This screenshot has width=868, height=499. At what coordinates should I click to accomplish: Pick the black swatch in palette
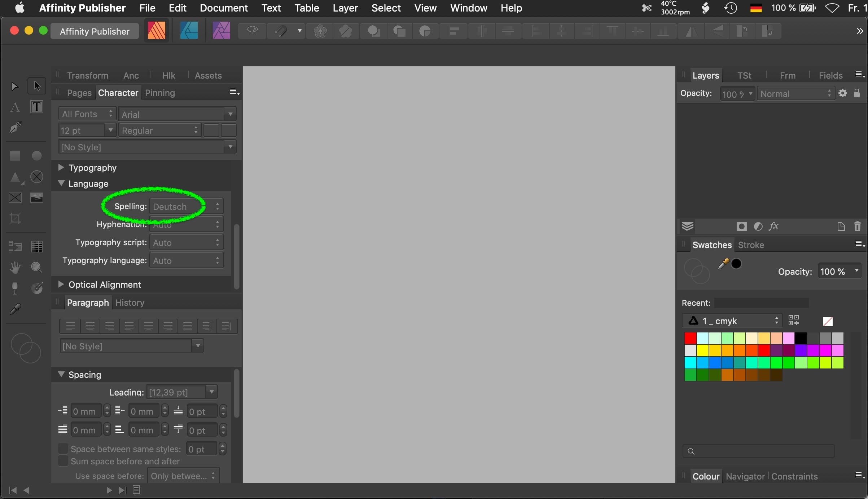coord(801,338)
